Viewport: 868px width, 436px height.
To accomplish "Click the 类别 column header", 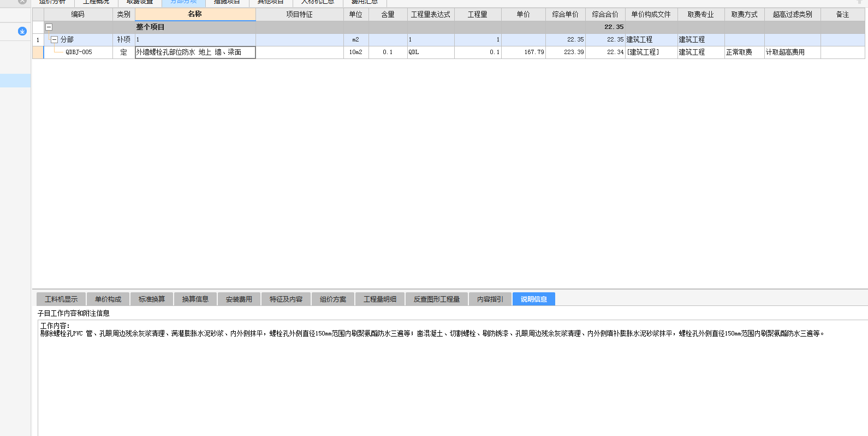I will point(124,14).
